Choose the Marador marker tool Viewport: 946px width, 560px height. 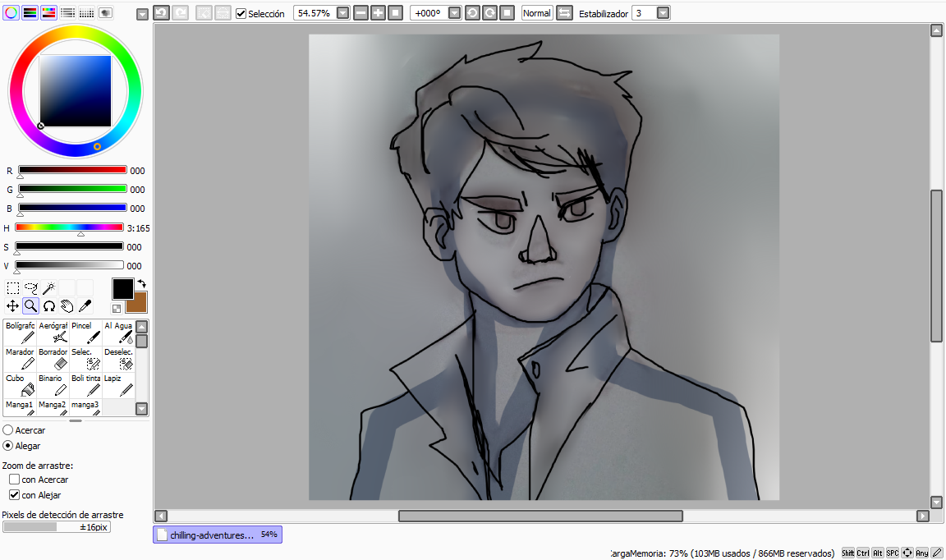[20, 359]
